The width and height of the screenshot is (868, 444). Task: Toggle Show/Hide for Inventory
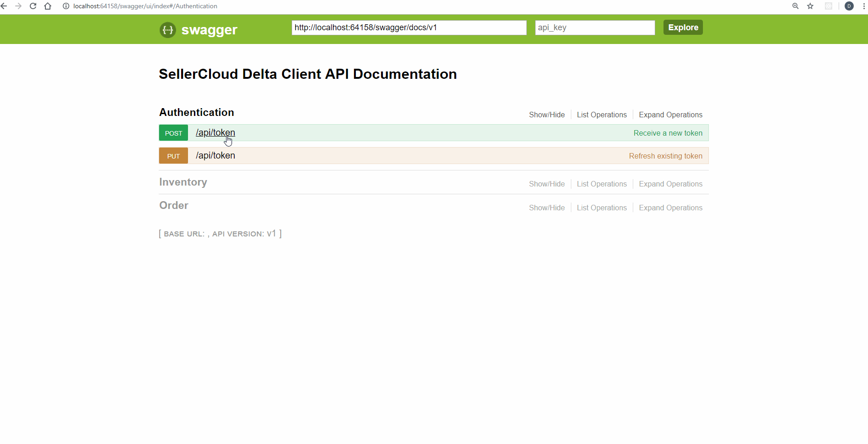coord(547,184)
